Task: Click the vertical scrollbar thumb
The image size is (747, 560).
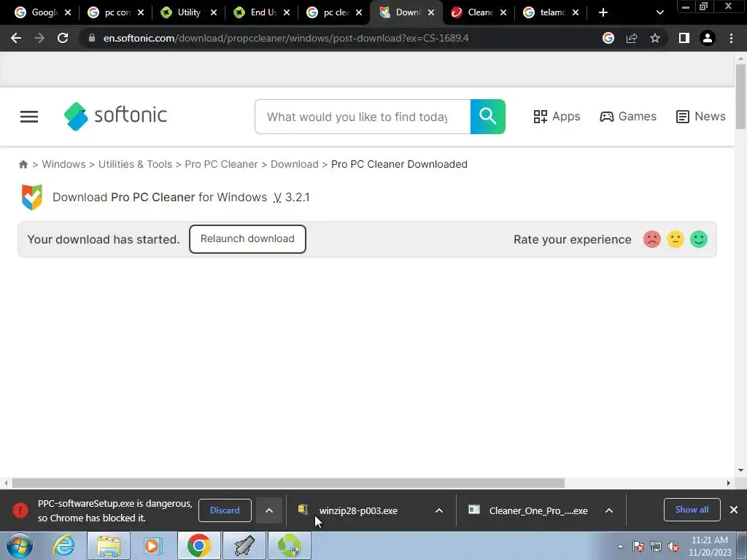Action: coord(740,96)
